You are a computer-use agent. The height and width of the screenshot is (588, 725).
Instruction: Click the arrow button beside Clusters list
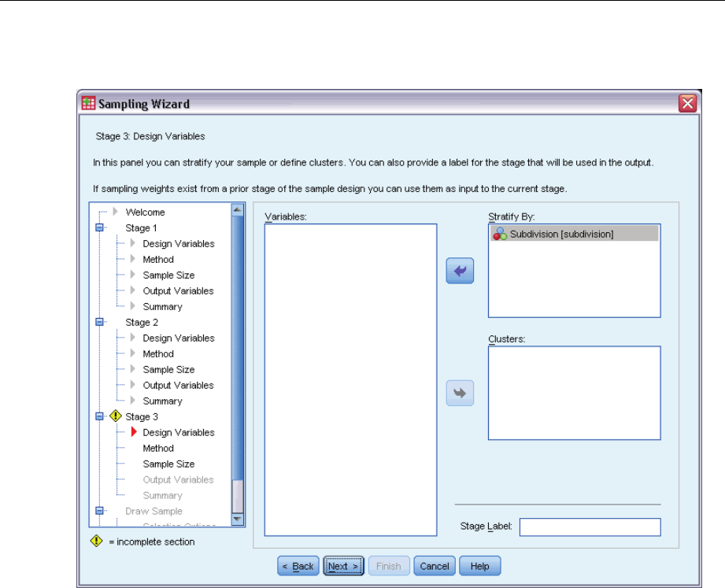click(460, 393)
